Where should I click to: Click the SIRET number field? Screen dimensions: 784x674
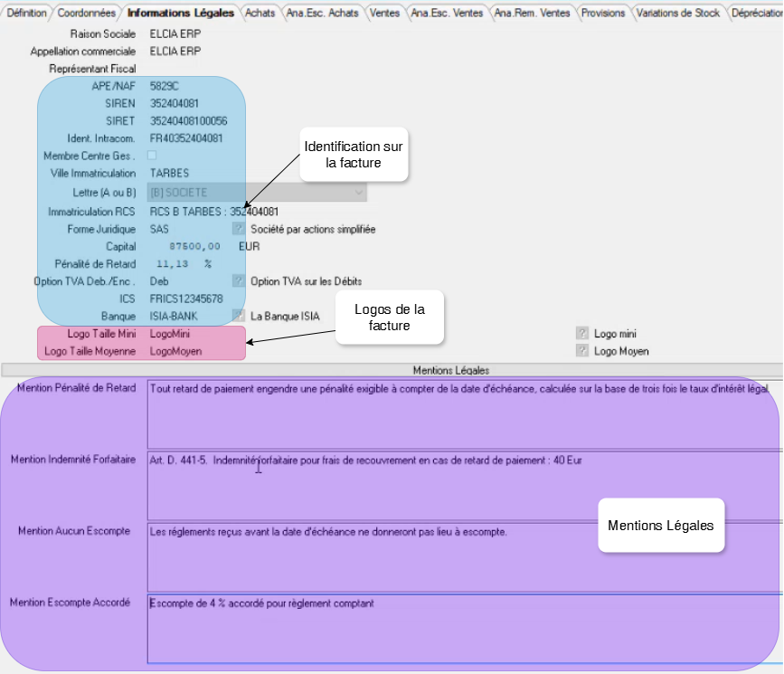(x=188, y=120)
